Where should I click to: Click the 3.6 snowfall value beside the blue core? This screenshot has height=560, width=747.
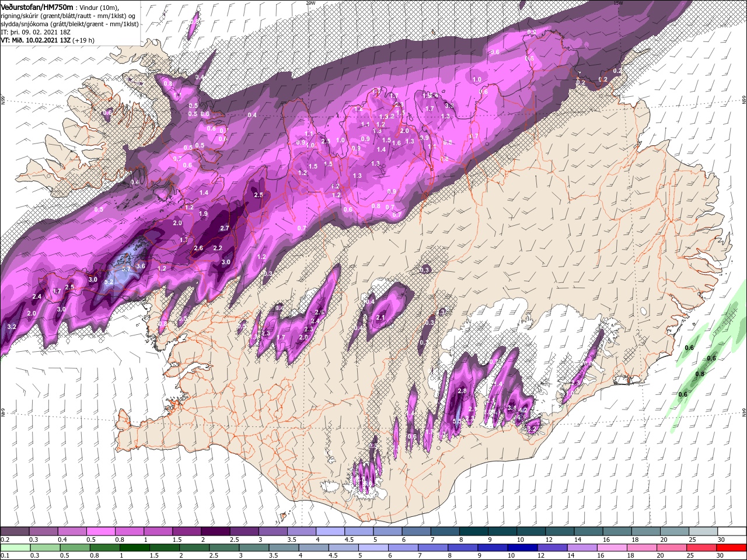[x=140, y=266]
